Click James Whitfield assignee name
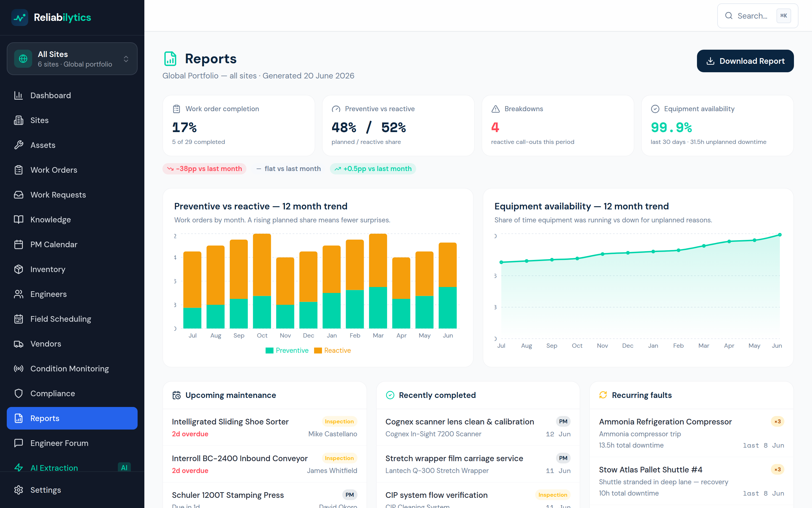812x508 pixels. tap(332, 471)
